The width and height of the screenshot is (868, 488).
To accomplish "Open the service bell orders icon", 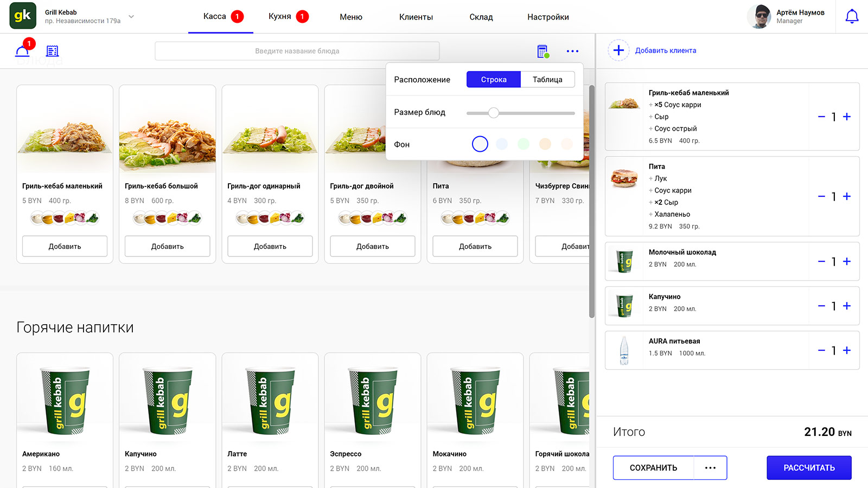I will pyautogui.click(x=22, y=50).
